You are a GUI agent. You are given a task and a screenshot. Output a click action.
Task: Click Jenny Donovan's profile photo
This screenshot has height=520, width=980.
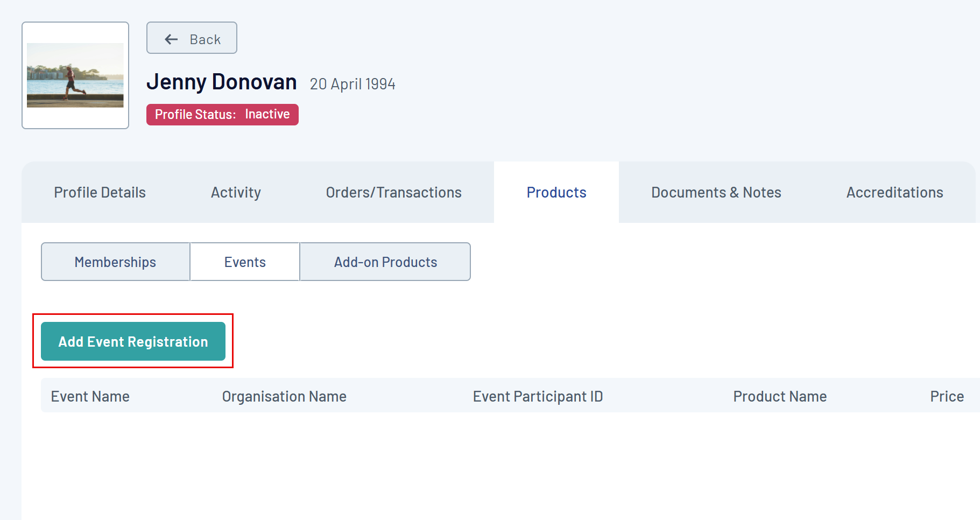pos(75,75)
